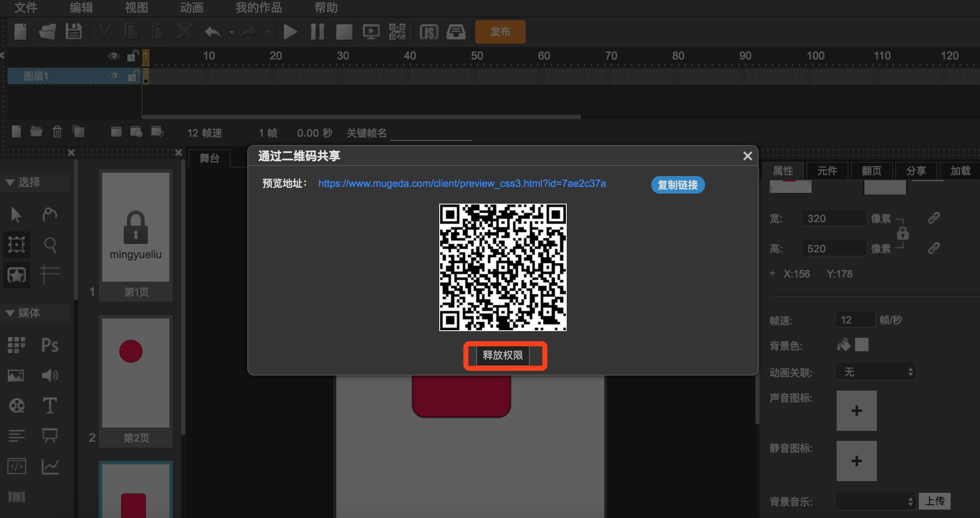980x518 pixels.
Task: Toggle all-layers visibility eye in timeline header
Action: (114, 56)
